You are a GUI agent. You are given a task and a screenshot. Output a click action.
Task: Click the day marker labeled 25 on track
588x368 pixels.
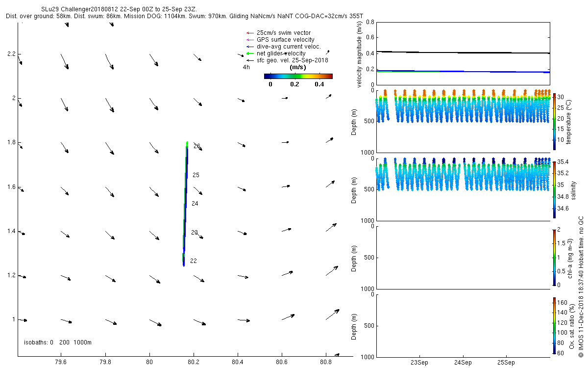(196, 175)
